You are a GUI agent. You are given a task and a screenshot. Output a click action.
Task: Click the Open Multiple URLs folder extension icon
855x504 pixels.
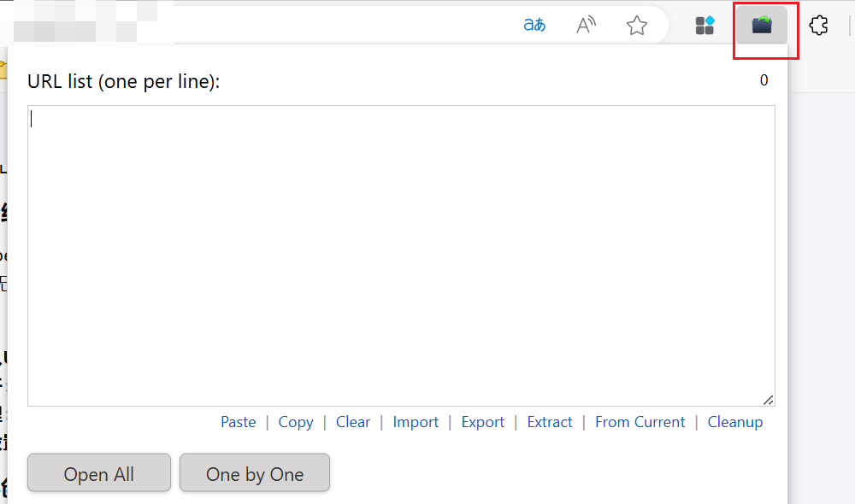[762, 26]
